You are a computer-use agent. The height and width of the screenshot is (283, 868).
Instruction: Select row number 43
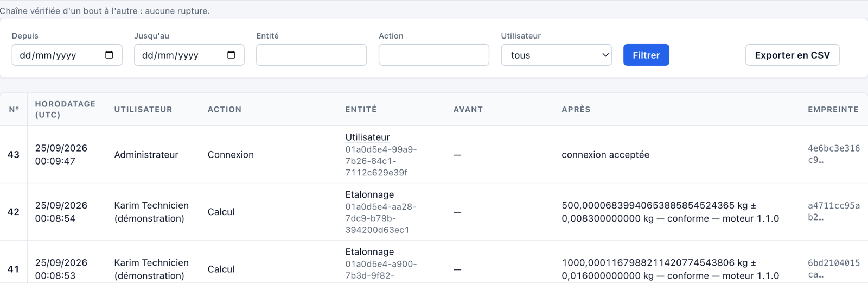click(14, 155)
